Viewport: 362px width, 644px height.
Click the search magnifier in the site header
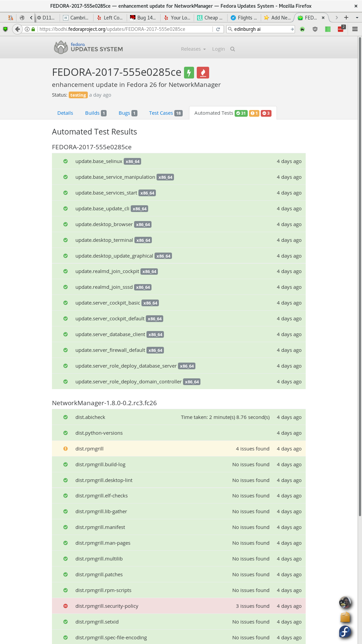pyautogui.click(x=233, y=49)
